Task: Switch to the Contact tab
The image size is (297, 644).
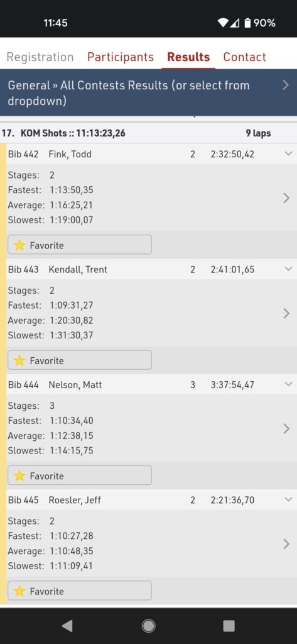Action: point(244,57)
